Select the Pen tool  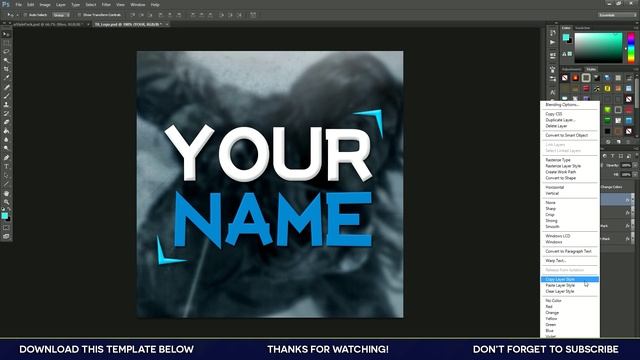tap(6, 158)
